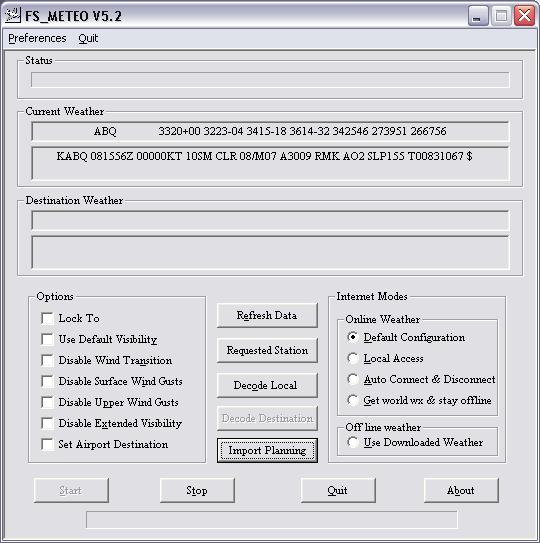This screenshot has height=543, width=540.
Task: Click the Requested Station button
Action: [267, 350]
